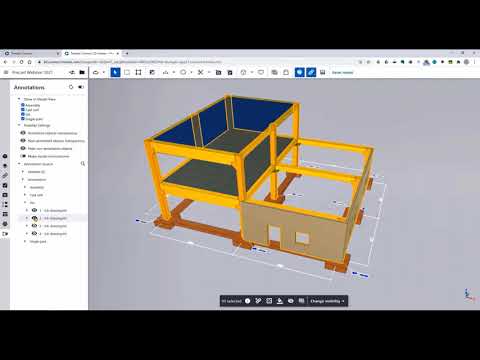This screenshot has width=480, height=360.
Task: Open the bottom active annotations sidebar icon
Action: click(x=5, y=234)
